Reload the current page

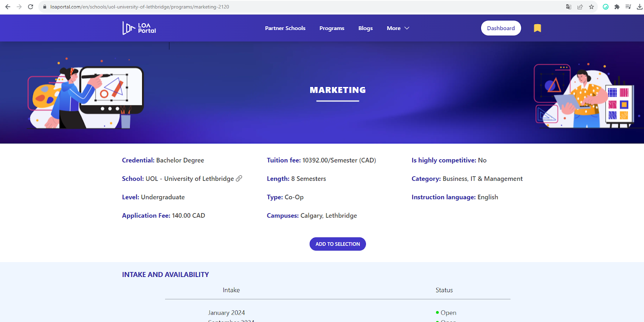pyautogui.click(x=31, y=7)
